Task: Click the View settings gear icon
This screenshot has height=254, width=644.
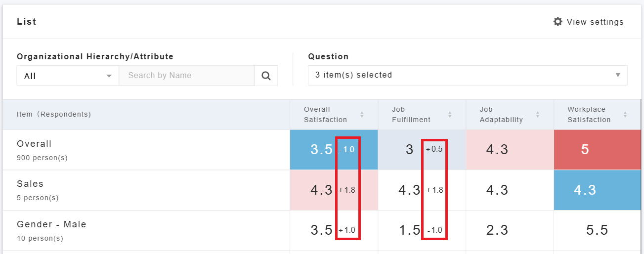Action: (558, 22)
